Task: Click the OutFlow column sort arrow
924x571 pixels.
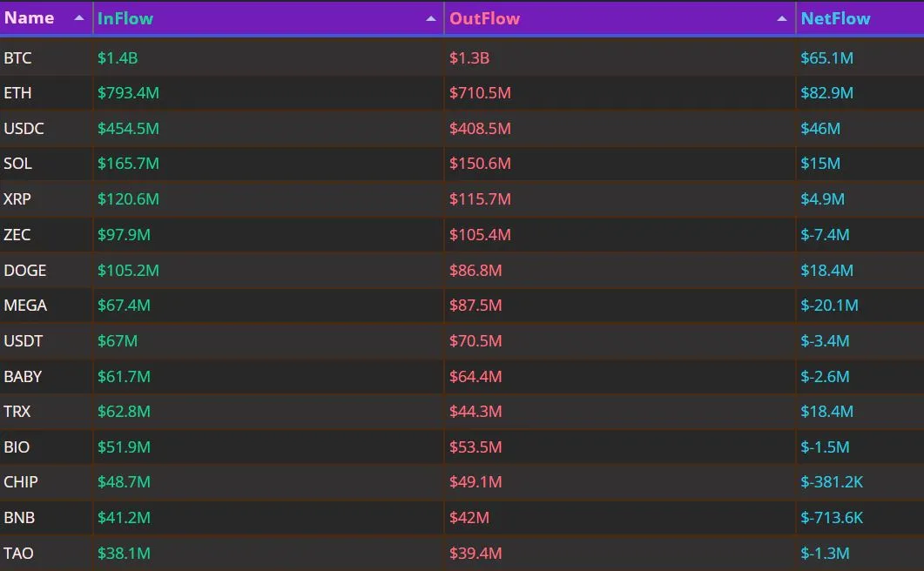Action: coord(782,19)
